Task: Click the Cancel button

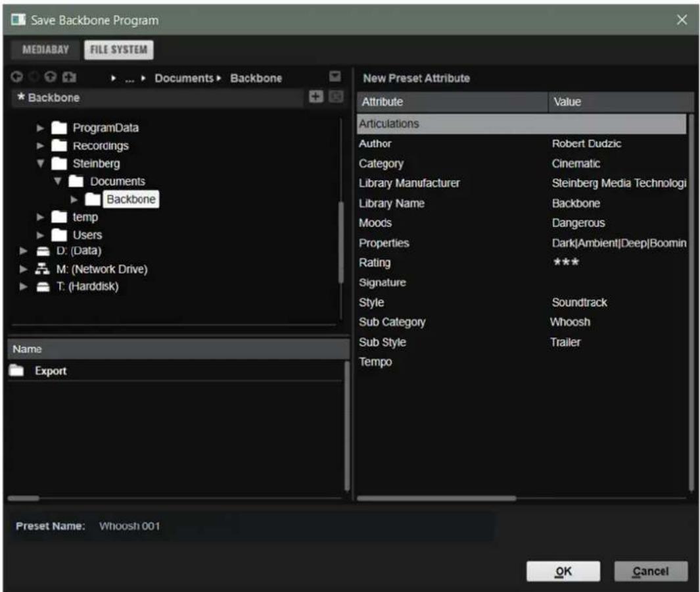Action: (x=651, y=571)
